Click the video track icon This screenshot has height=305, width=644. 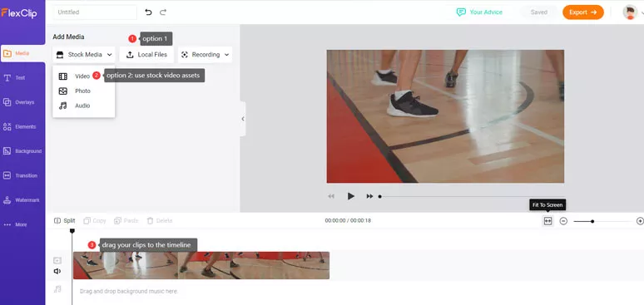[57, 260]
